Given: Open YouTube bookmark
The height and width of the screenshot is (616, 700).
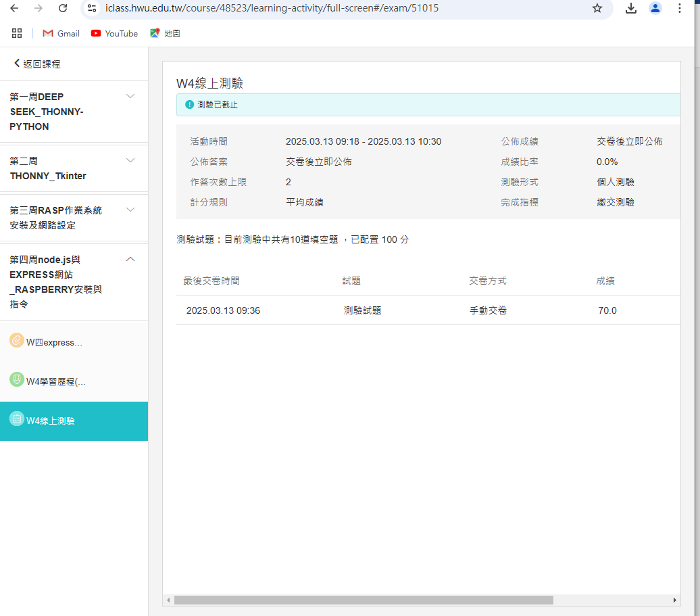Looking at the screenshot, I should click(114, 33).
